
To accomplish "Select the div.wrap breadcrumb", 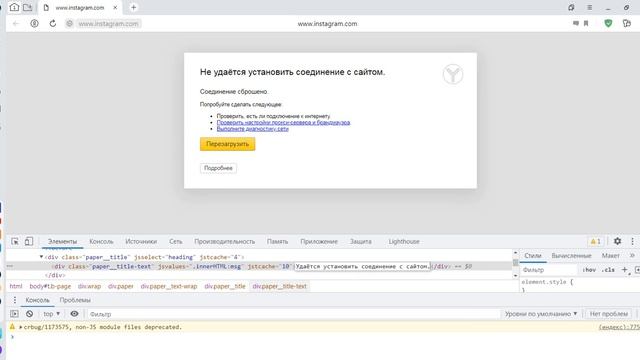I will pos(89,286).
